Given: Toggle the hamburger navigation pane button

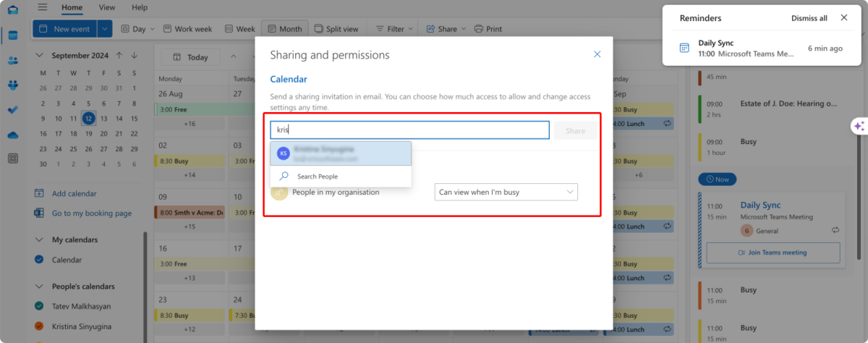Looking at the screenshot, I should click(43, 7).
